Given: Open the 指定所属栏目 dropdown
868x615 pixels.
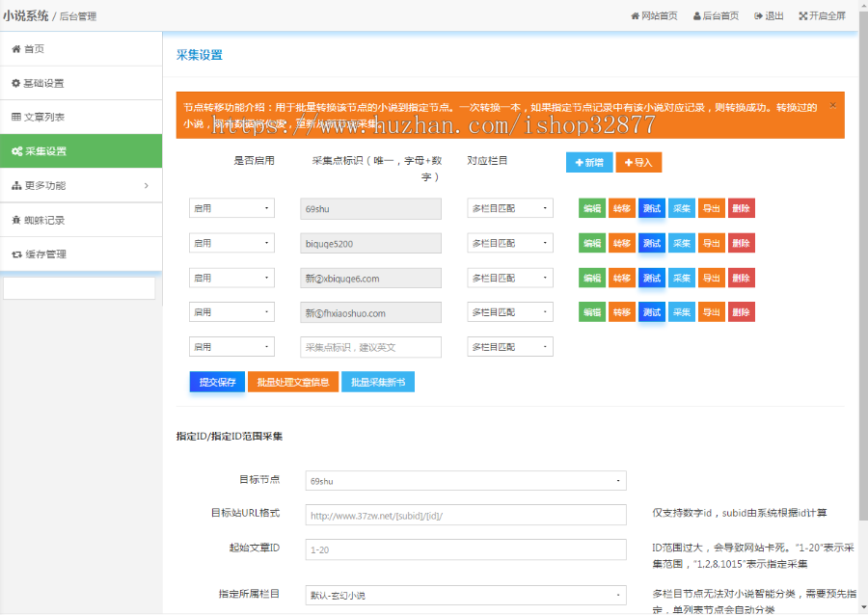Looking at the screenshot, I should point(466,595).
